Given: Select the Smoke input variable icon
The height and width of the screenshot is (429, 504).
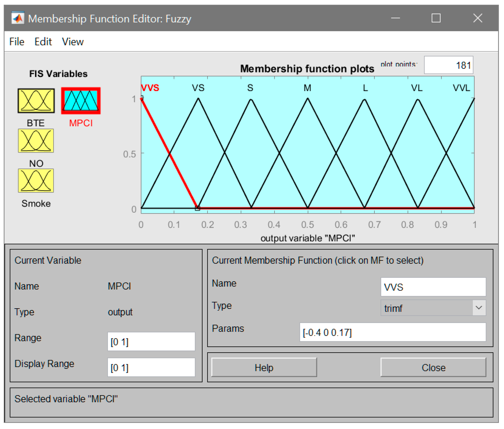Looking at the screenshot, I should (36, 181).
